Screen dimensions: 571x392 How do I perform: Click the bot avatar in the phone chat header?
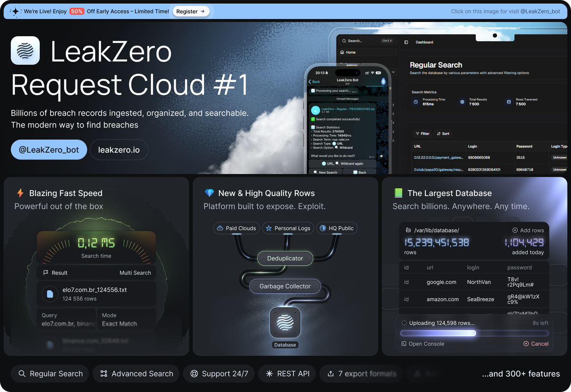pos(383,81)
